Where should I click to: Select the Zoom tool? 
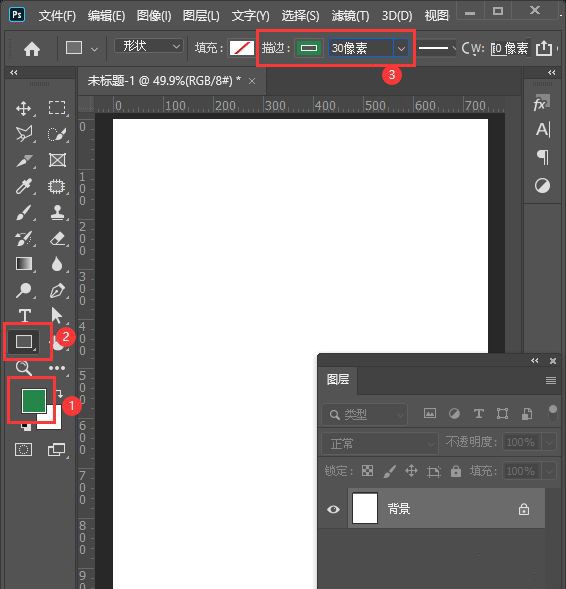pyautogui.click(x=24, y=368)
